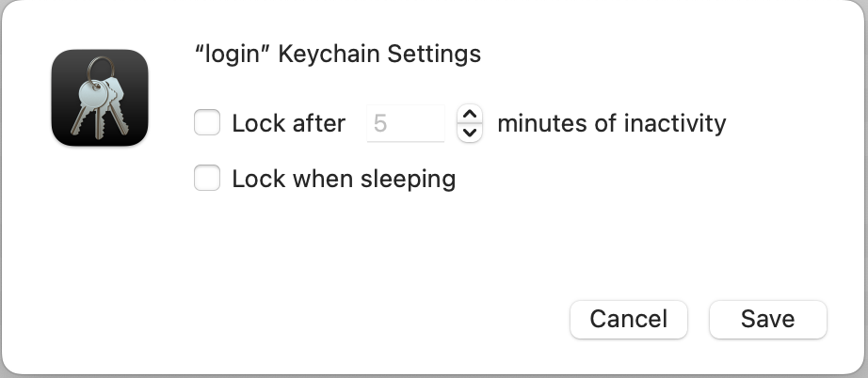Click the word "sleeping" in checkbox label
Viewport: 868px width, 378px height.
point(410,179)
